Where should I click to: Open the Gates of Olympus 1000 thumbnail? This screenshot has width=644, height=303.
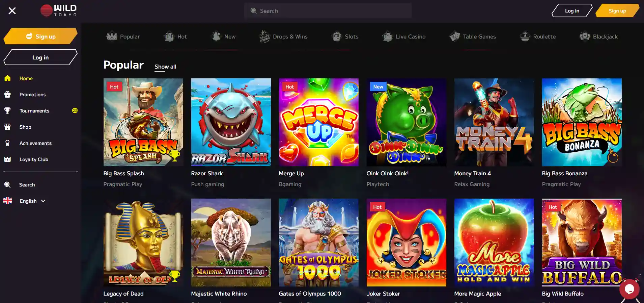[x=319, y=243]
